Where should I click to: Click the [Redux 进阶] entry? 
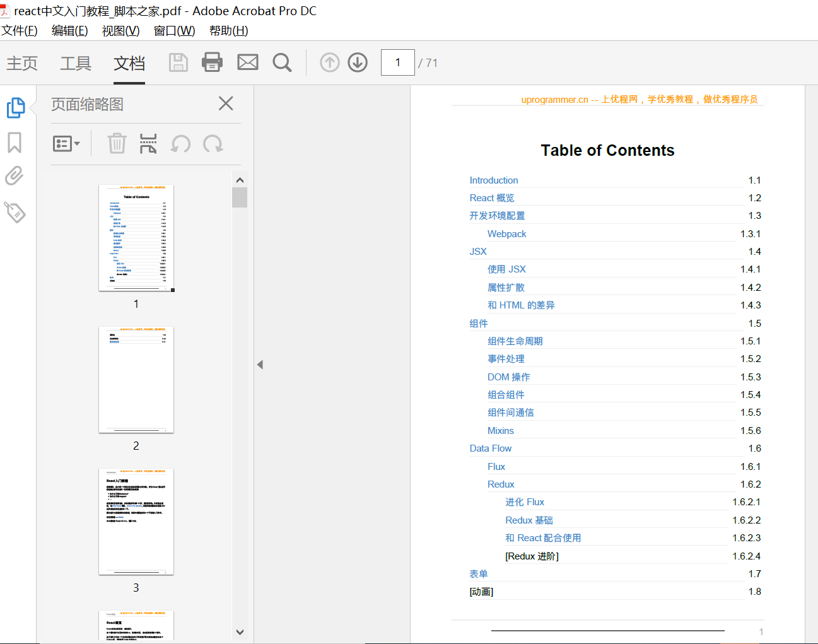532,556
